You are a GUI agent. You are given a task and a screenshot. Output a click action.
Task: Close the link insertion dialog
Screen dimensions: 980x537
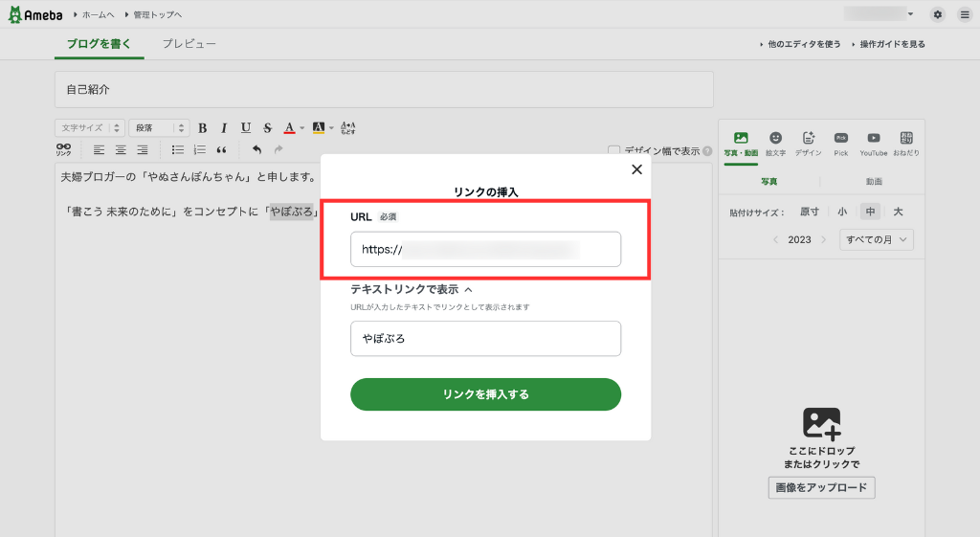(x=636, y=169)
